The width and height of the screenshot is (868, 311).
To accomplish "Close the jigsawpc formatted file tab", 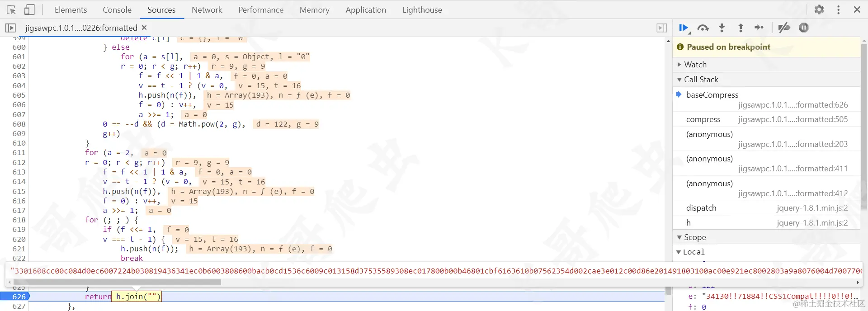I will coord(144,28).
